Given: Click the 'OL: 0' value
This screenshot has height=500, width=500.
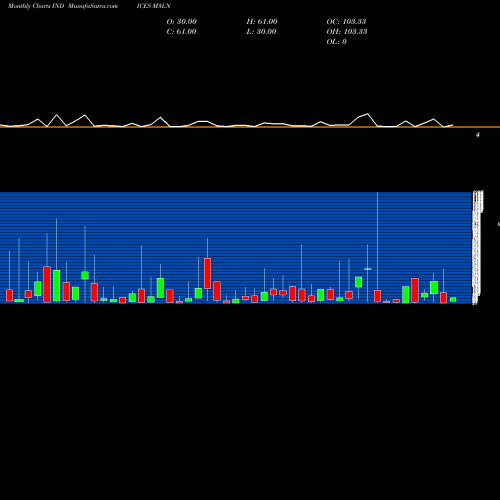Looking at the screenshot, I should click(x=337, y=42).
